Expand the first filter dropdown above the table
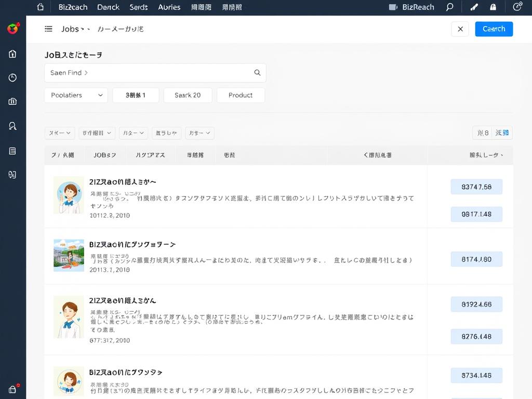This screenshot has height=399, width=532. [60, 133]
